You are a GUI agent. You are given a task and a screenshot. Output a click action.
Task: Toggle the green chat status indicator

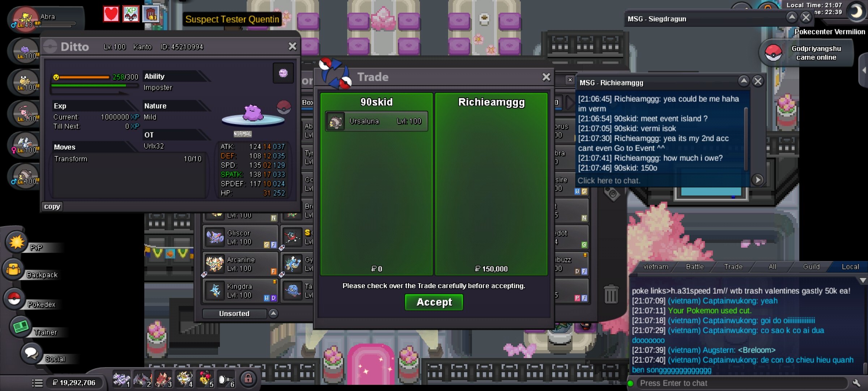point(630,383)
